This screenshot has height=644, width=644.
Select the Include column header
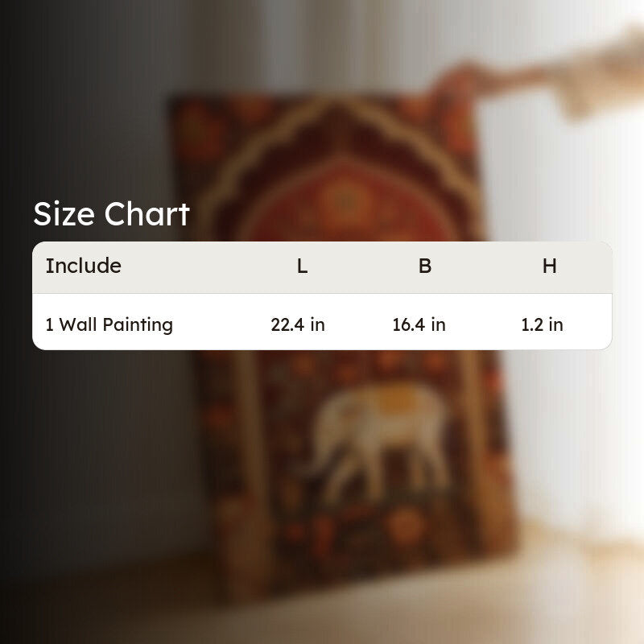tap(84, 266)
